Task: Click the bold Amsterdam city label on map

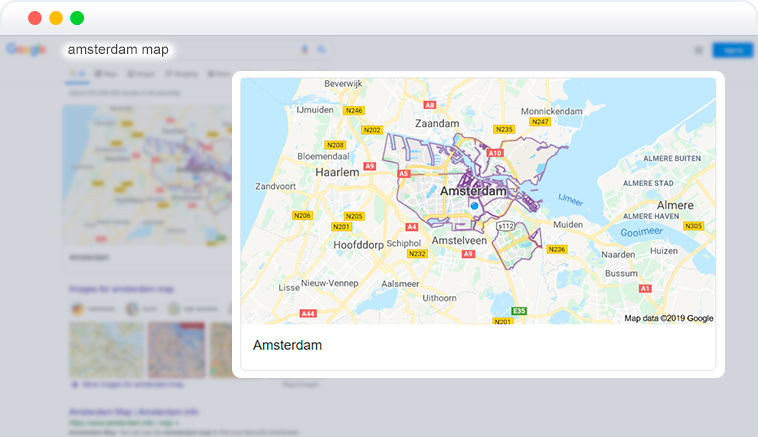Action: click(473, 191)
